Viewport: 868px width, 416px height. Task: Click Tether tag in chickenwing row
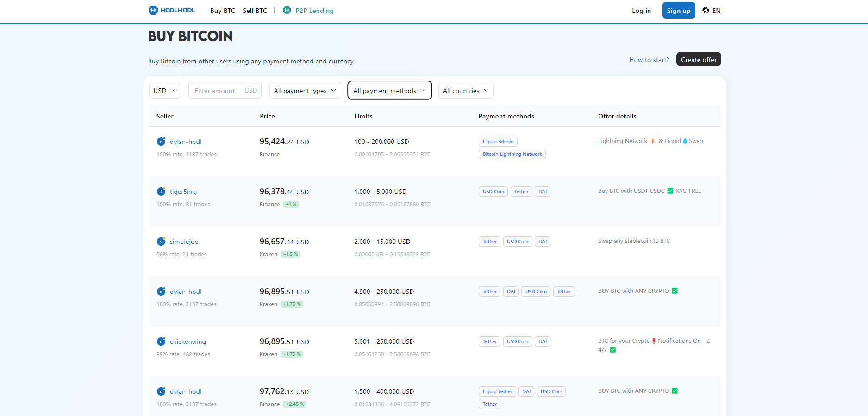pos(489,341)
